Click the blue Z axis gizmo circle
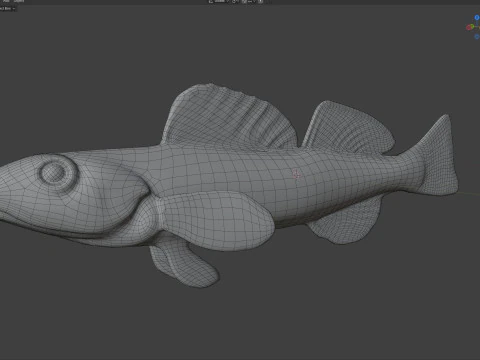Image resolution: width=480 pixels, height=360 pixels. (x=477, y=17)
